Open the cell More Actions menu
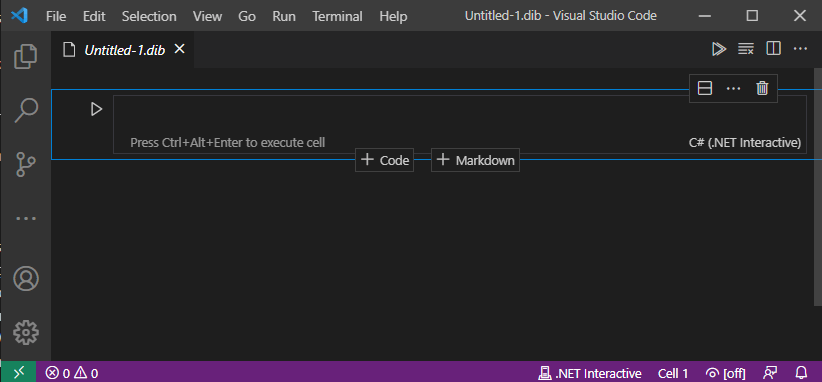Screen dimensions: 822x382 pos(733,89)
